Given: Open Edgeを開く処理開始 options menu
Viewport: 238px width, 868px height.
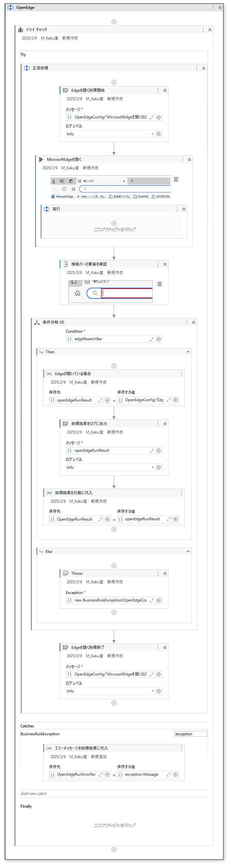Looking at the screenshot, I should tap(158, 90).
